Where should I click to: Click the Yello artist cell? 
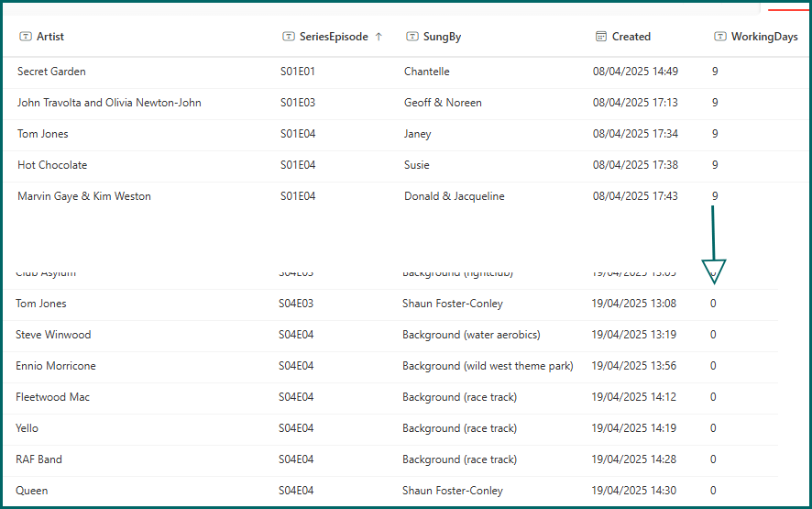tap(27, 428)
